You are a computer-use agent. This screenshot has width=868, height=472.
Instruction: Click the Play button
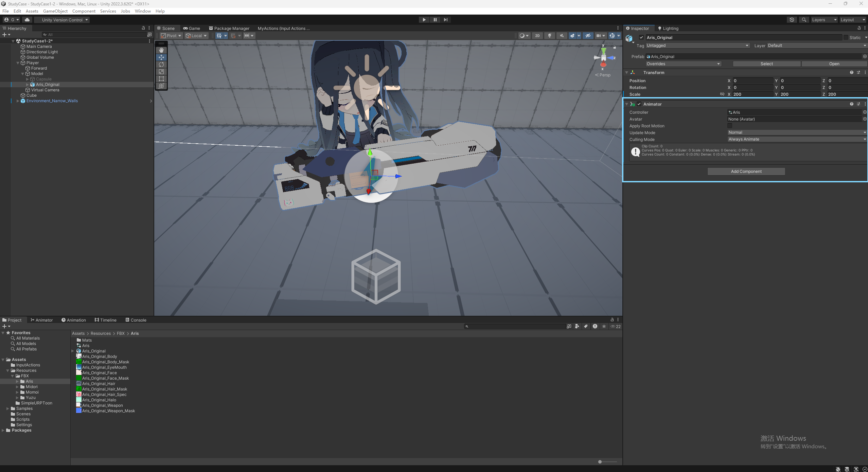[x=424, y=20]
